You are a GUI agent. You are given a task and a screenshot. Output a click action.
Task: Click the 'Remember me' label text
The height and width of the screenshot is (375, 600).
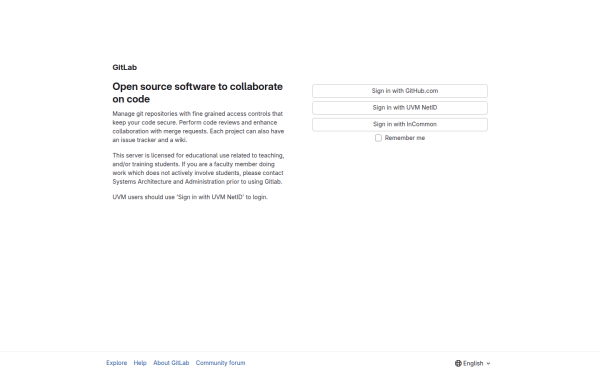405,138
